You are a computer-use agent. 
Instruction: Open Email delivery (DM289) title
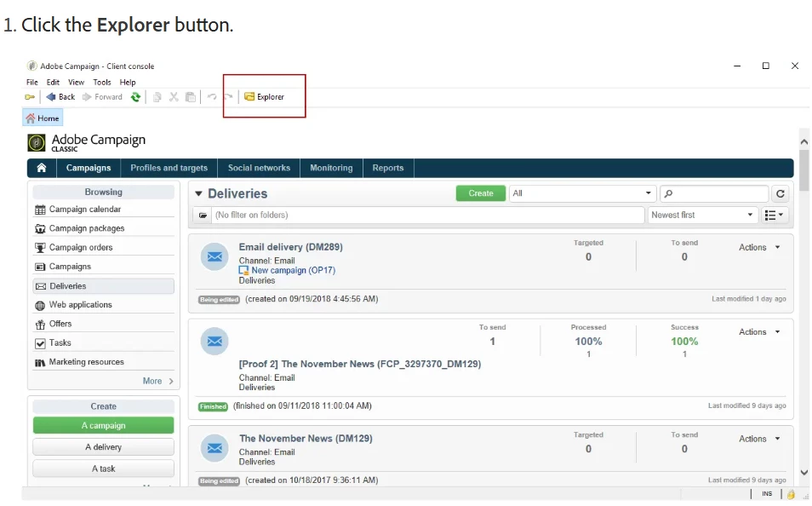tap(290, 247)
